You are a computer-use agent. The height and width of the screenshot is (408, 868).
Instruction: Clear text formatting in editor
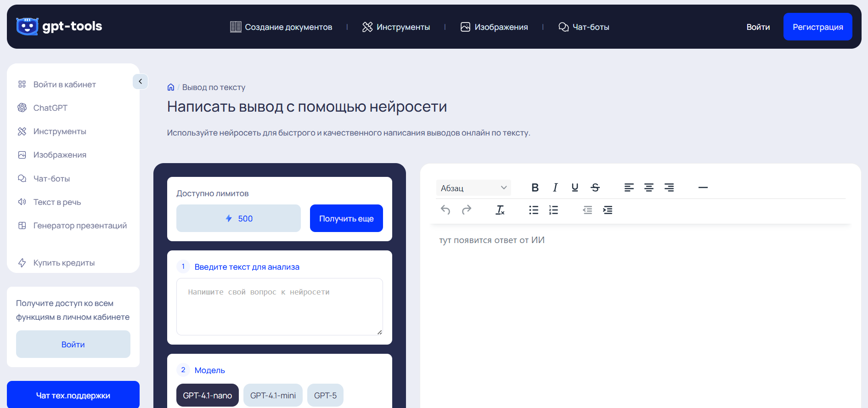coord(500,210)
